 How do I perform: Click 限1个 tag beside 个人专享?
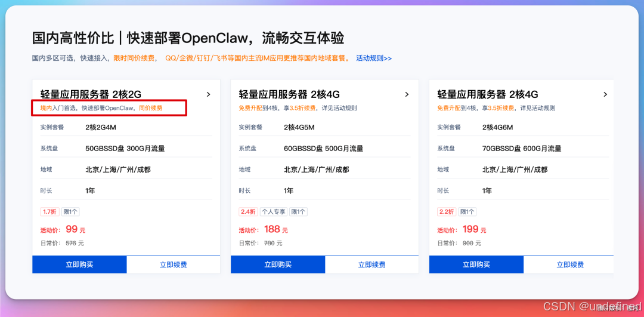click(x=298, y=212)
